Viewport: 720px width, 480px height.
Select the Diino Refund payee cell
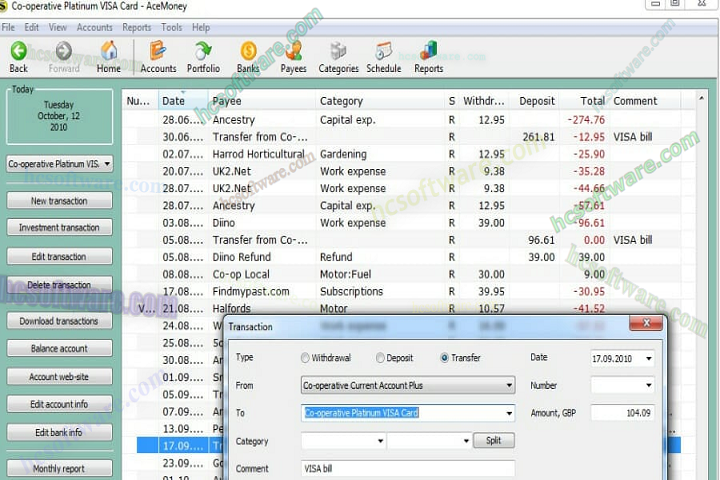[x=242, y=257]
